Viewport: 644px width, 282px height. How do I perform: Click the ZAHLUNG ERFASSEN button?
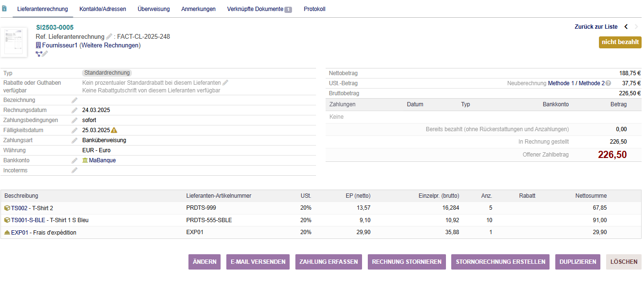pos(328,262)
